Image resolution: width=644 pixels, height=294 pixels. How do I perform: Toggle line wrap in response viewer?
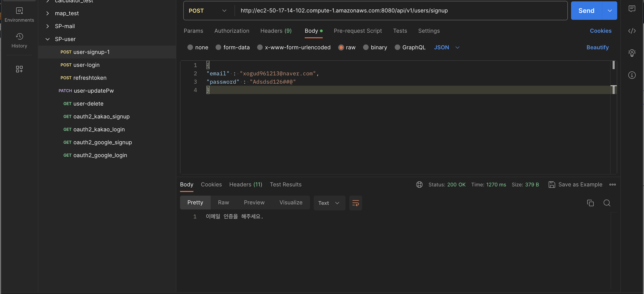pyautogui.click(x=355, y=203)
